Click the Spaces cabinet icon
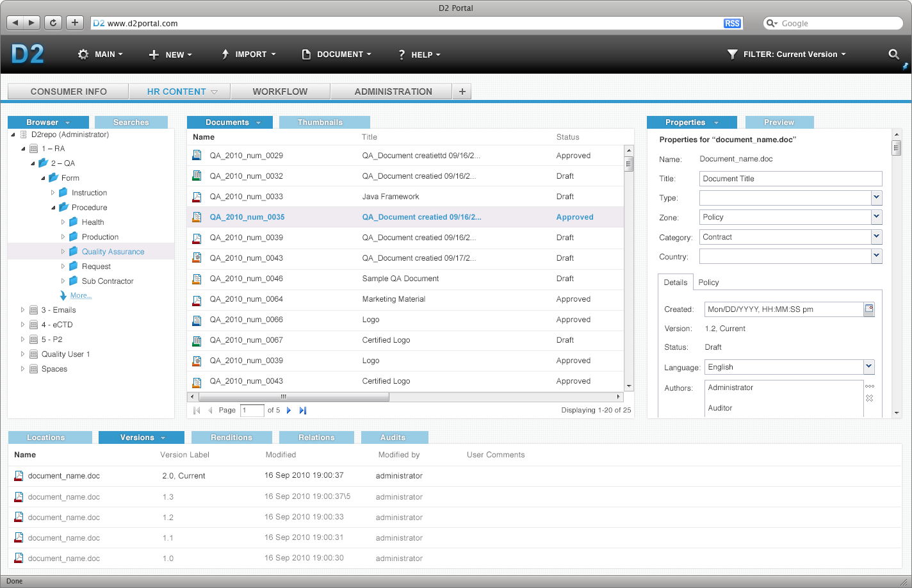 (34, 369)
